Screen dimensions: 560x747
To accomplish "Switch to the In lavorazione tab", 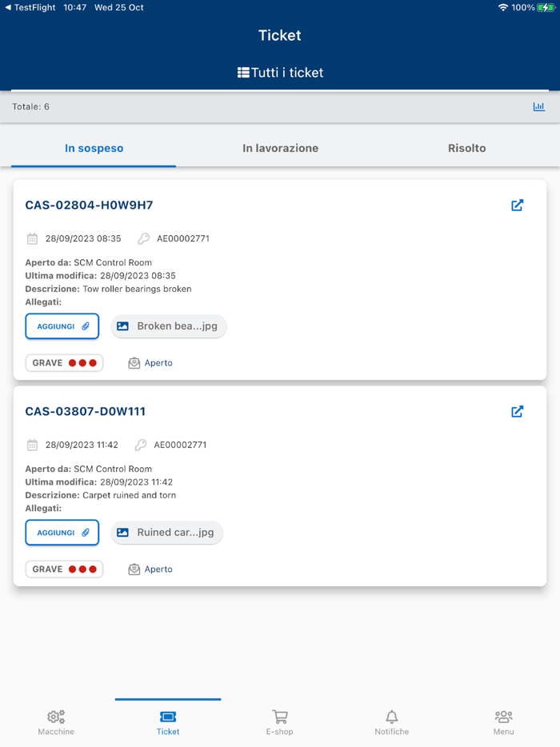I will point(279,148).
